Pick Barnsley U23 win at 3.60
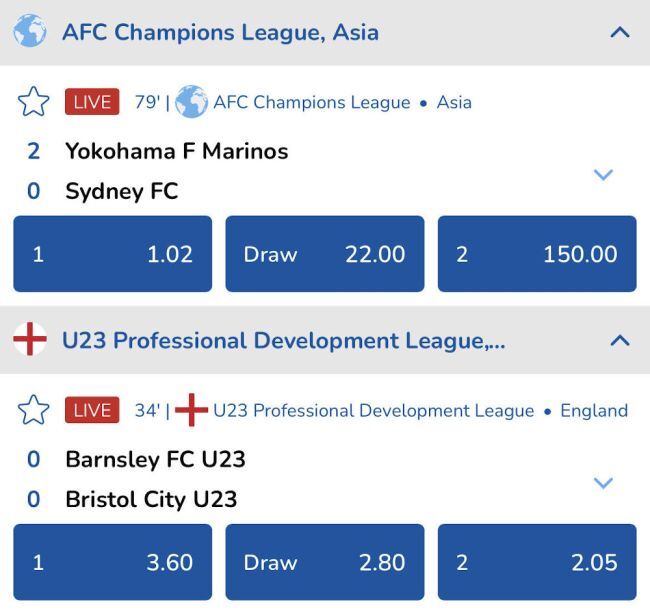 pos(112,562)
